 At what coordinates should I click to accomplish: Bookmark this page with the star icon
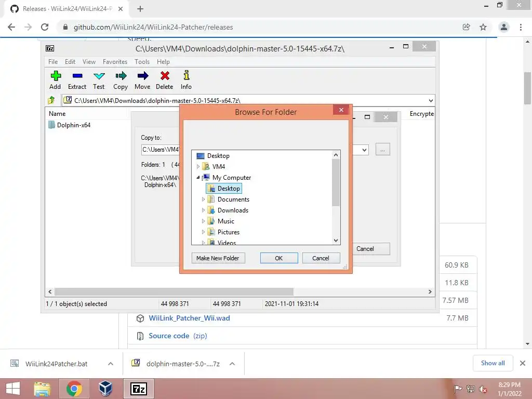pyautogui.click(x=483, y=27)
